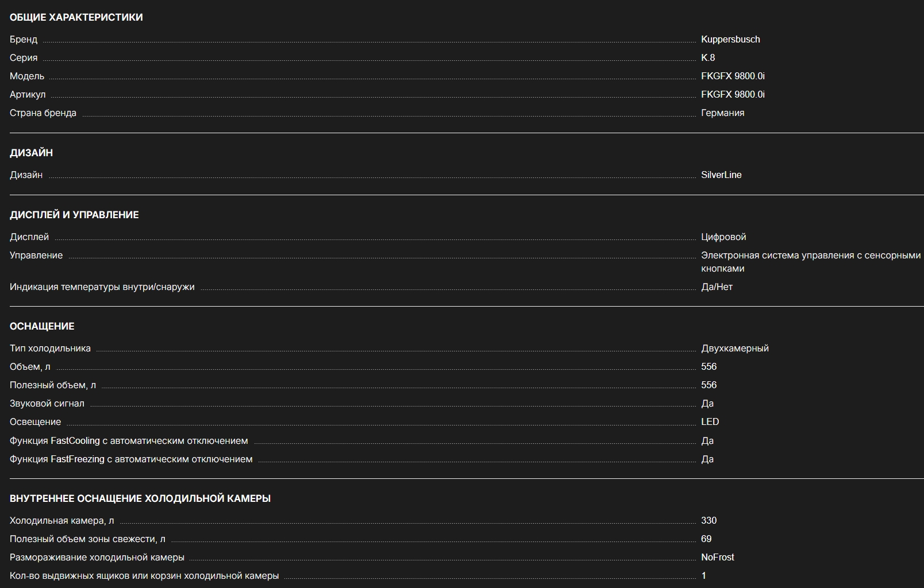The image size is (924, 588).
Task: Click the FKGFX 9800.0i value in Модель row
Action: pos(733,76)
